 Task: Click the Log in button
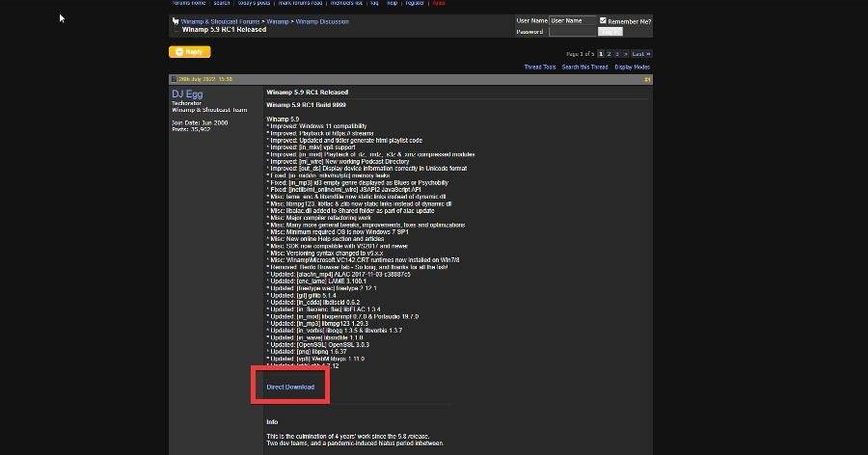coord(610,32)
